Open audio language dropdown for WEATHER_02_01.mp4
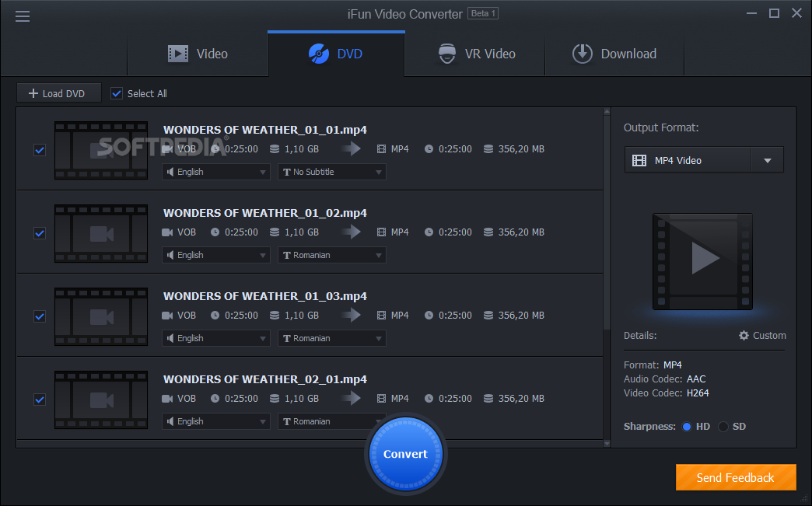The height and width of the screenshot is (506, 812). click(x=216, y=421)
